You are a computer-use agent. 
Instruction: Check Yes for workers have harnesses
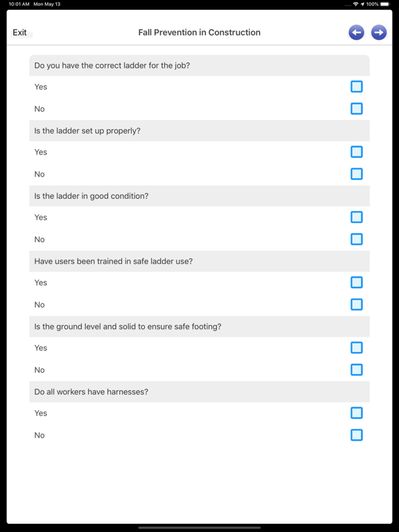click(x=357, y=413)
